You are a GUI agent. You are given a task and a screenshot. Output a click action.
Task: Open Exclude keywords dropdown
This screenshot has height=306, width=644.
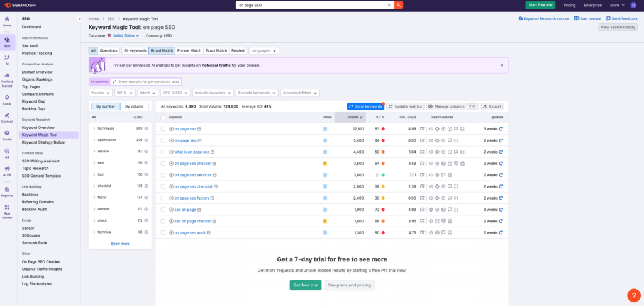coord(257,93)
